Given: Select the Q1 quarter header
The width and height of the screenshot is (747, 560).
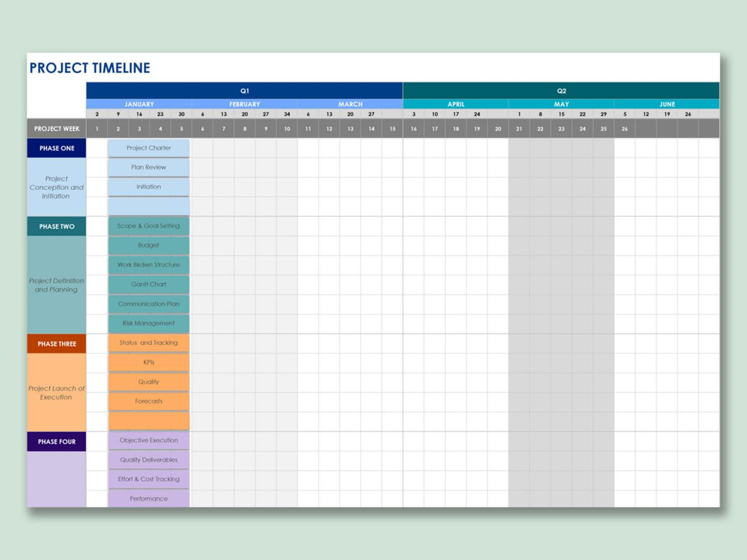Looking at the screenshot, I should point(244,90).
